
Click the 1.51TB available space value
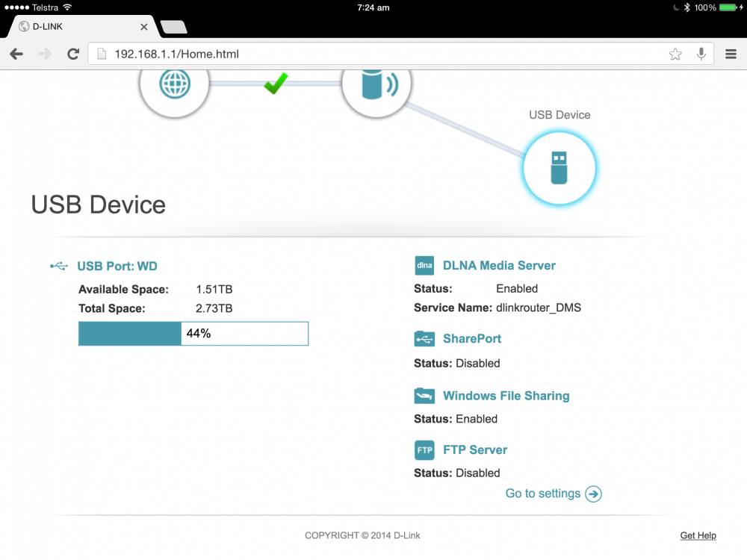tap(214, 289)
